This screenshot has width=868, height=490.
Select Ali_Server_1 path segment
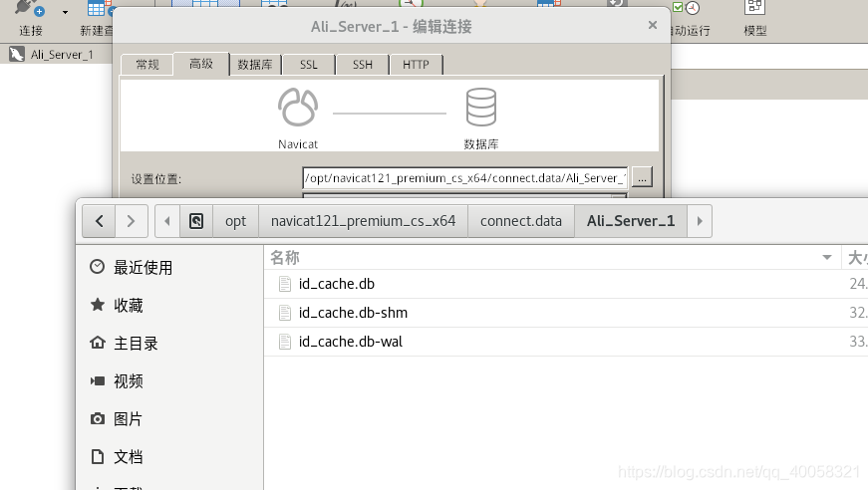[x=631, y=221]
